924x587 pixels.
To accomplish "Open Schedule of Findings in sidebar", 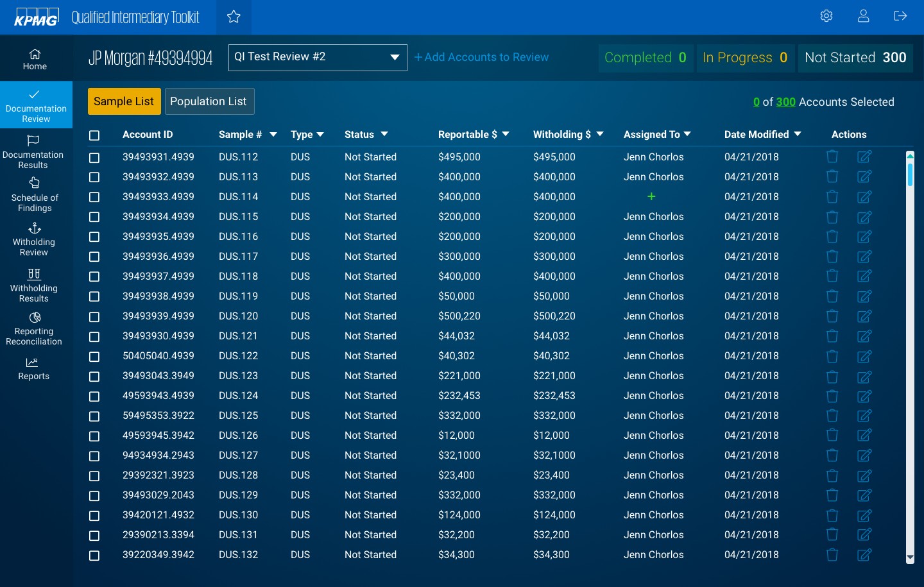I will point(35,195).
